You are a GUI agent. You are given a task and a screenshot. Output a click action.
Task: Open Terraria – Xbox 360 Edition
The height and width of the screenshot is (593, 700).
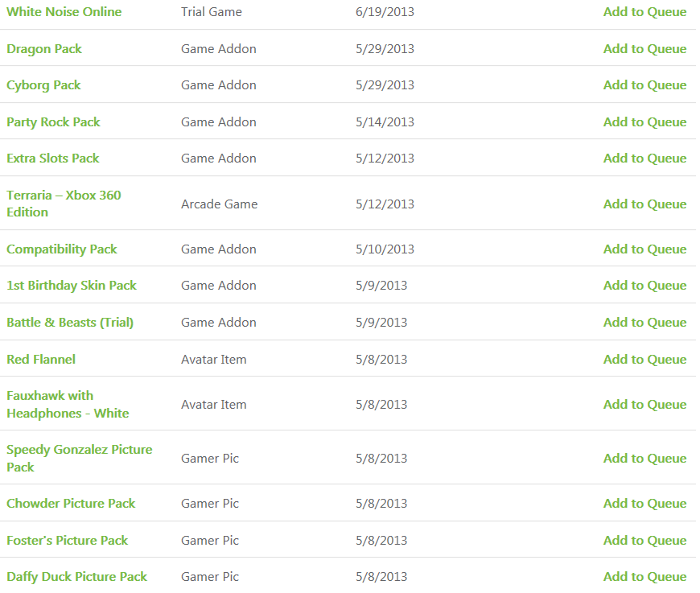(64, 204)
